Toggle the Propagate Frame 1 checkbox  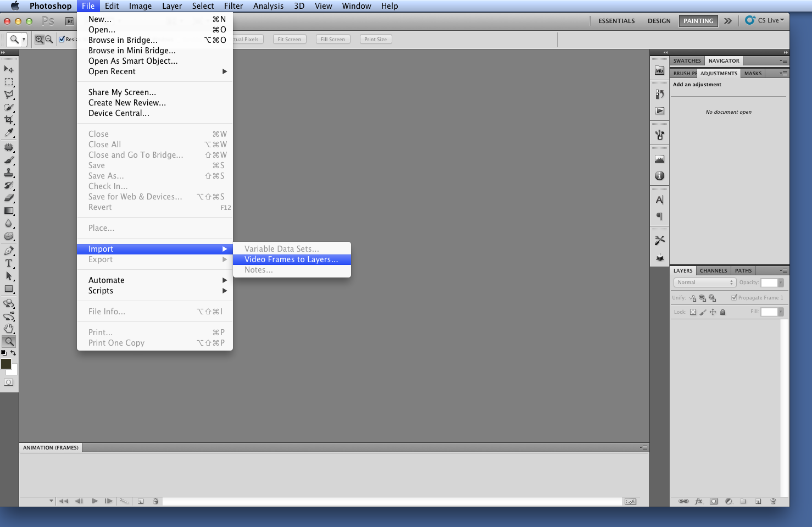tap(734, 297)
